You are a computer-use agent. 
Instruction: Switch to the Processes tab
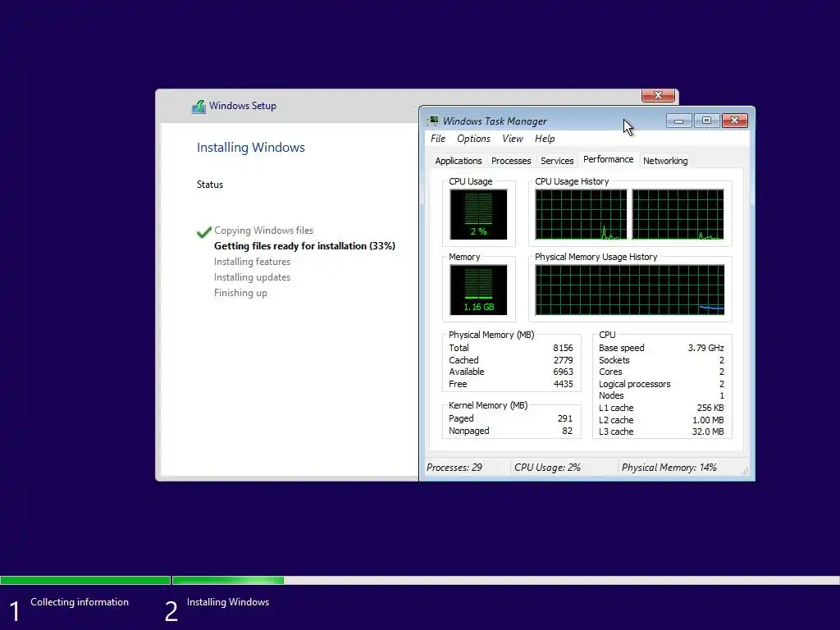[x=511, y=161]
